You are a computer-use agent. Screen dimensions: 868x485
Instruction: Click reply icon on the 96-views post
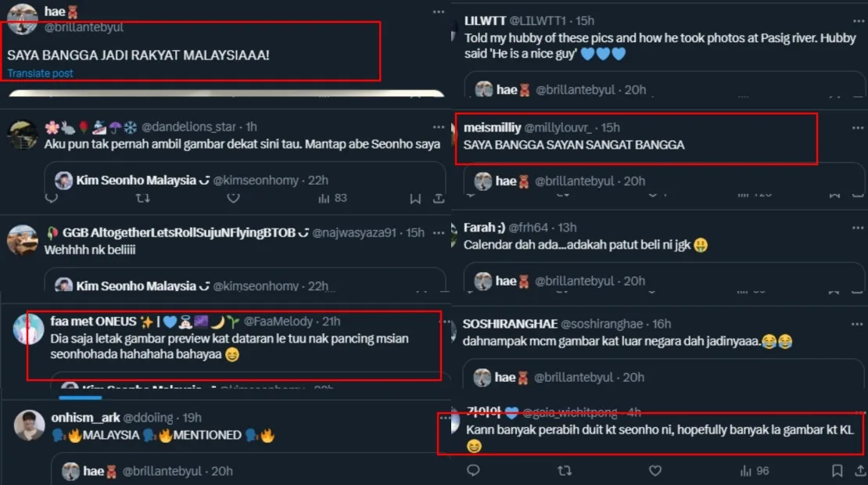[472, 470]
